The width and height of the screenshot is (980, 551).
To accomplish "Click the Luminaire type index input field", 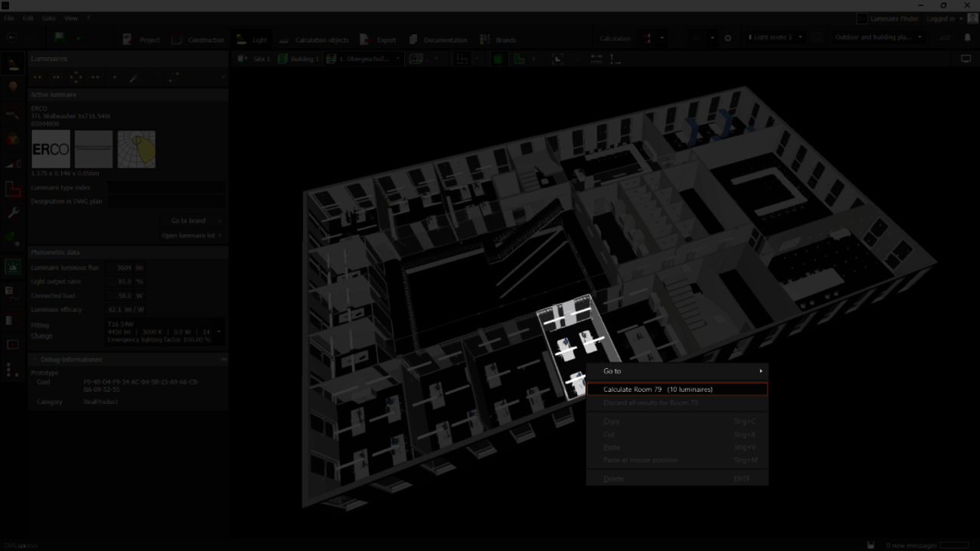I will click(x=165, y=187).
